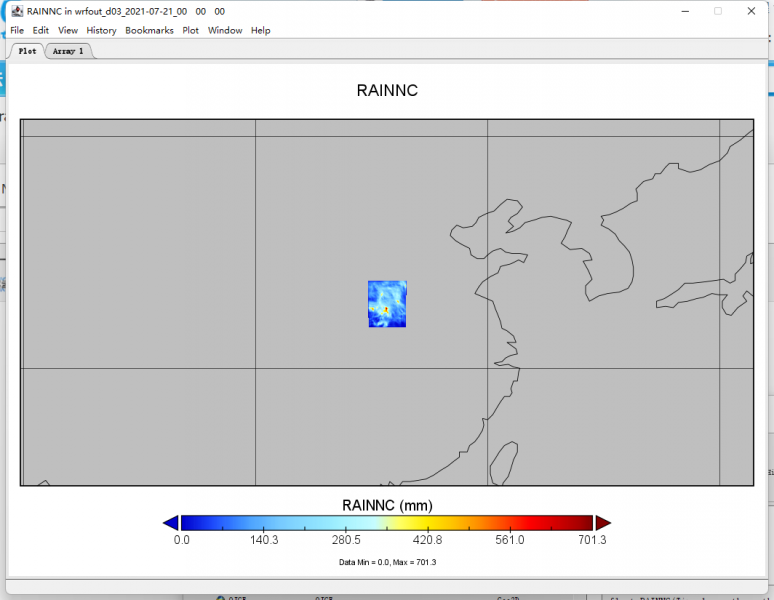Image resolution: width=774 pixels, height=600 pixels.
Task: Click the RAINNC plot title above the map
Action: 387,91
